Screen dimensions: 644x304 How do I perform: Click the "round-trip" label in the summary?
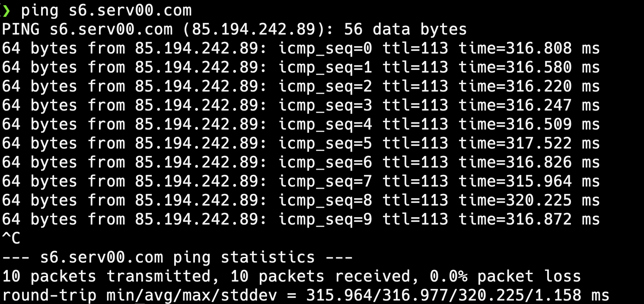(x=49, y=295)
